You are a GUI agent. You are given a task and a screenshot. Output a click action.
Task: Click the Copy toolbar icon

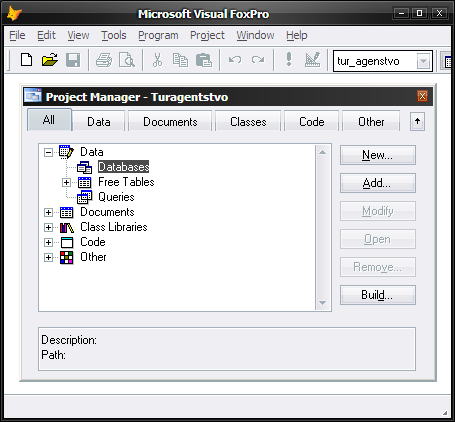click(x=180, y=60)
